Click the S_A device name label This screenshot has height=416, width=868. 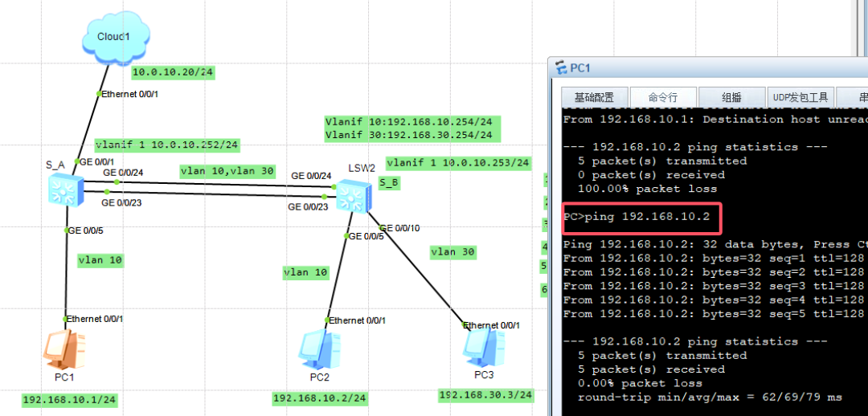click(55, 165)
